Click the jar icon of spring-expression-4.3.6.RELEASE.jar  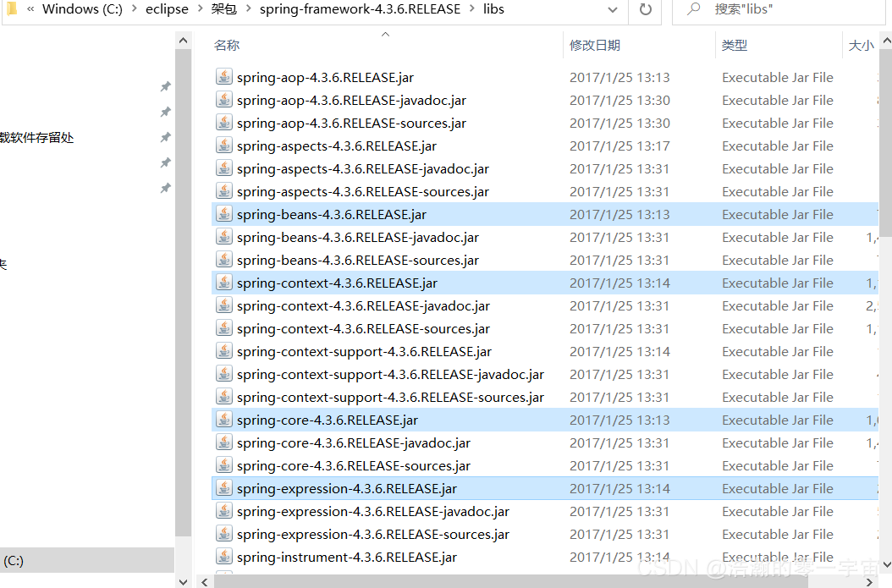click(224, 488)
